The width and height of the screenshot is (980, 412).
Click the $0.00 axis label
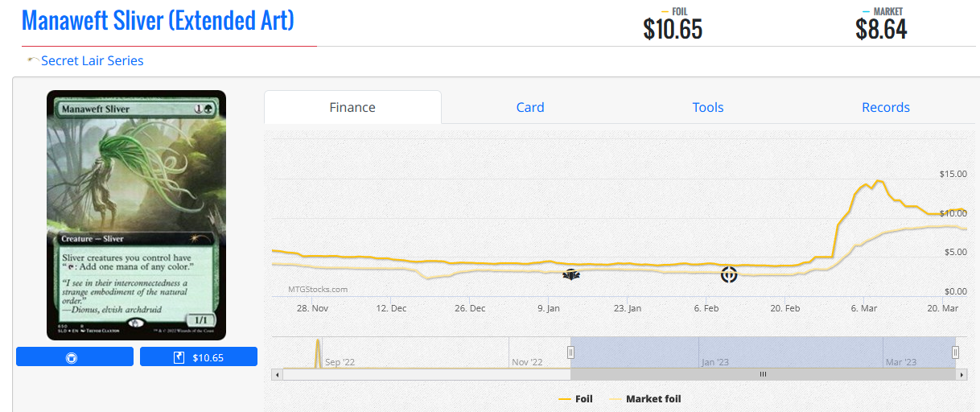coord(955,291)
